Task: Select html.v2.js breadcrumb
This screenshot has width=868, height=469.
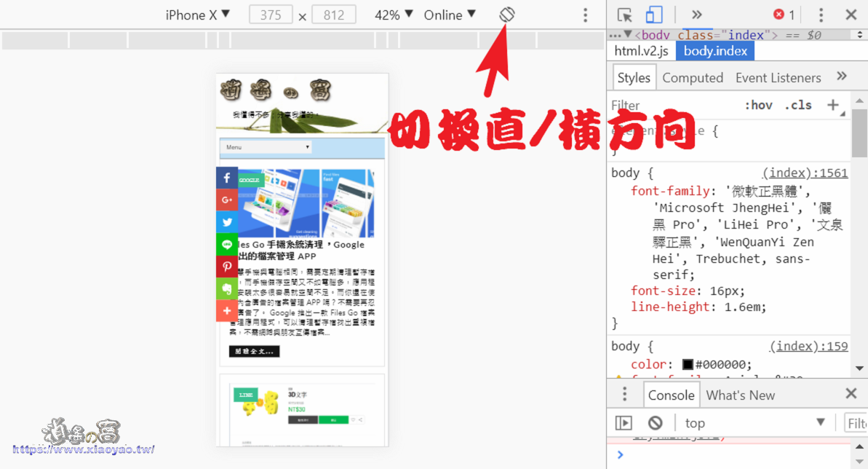Action: click(642, 51)
